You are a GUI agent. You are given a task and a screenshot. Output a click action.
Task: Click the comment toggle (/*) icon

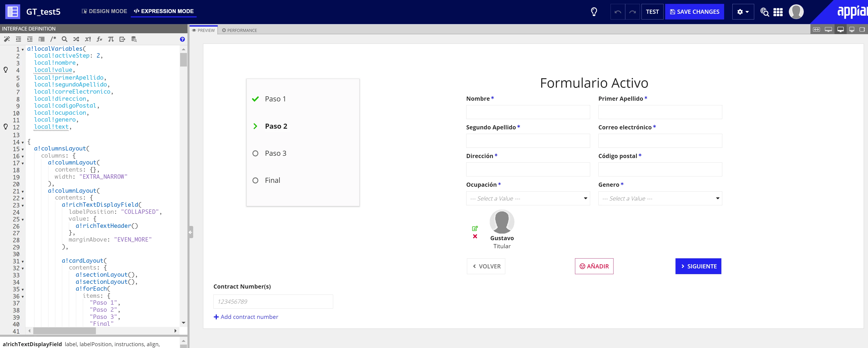pyautogui.click(x=53, y=39)
